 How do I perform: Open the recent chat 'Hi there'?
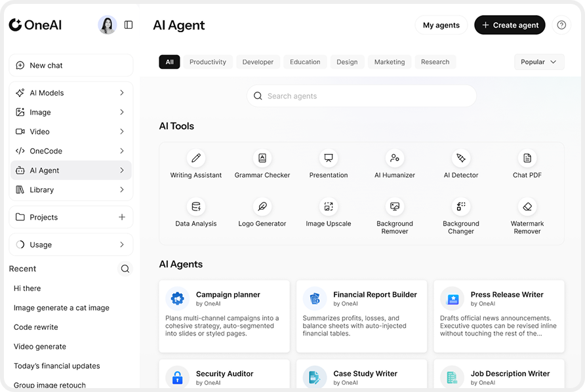[x=28, y=288]
